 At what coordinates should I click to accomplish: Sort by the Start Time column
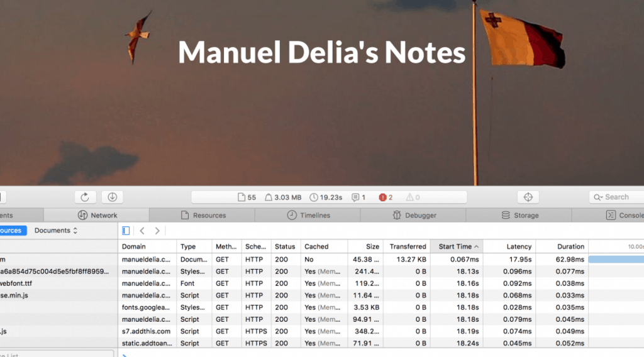[x=458, y=246]
